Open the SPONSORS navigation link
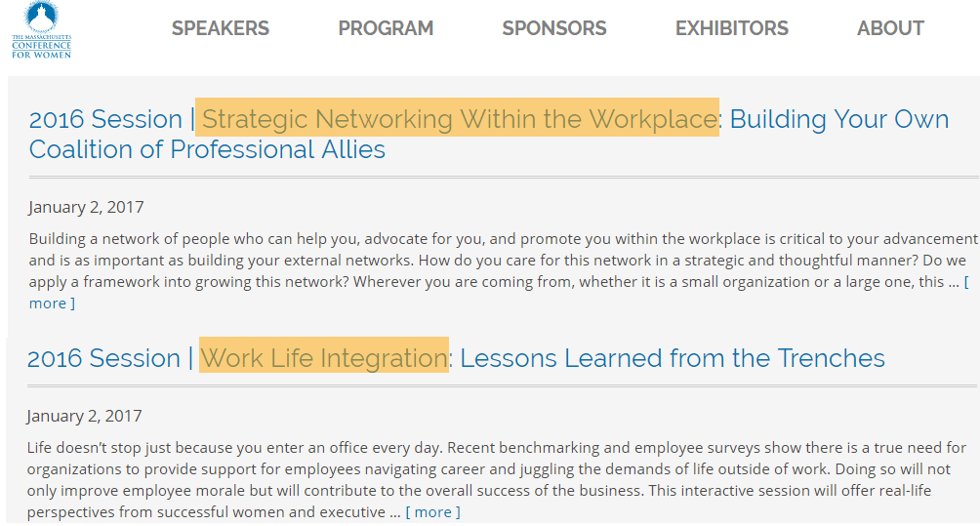Image resolution: width=980 pixels, height=526 pixels. 554,28
